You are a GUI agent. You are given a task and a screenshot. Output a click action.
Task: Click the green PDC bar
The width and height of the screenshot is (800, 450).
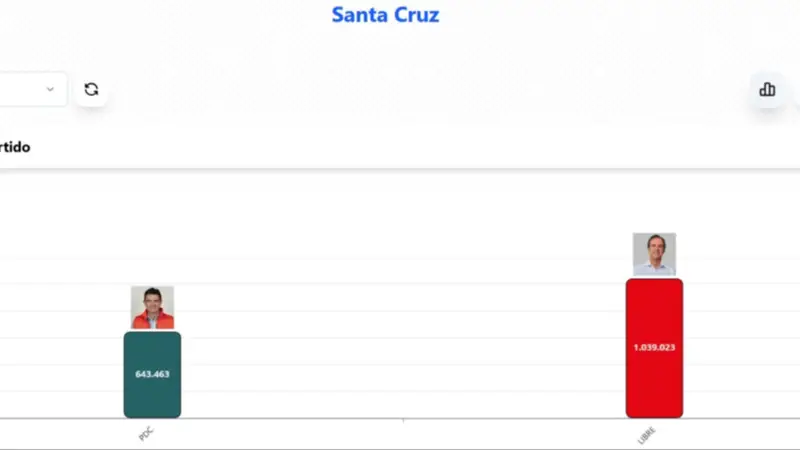(x=152, y=395)
